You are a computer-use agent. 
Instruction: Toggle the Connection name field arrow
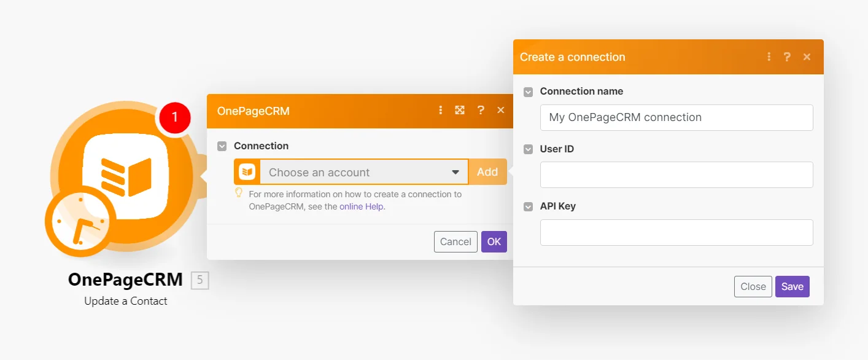[528, 92]
